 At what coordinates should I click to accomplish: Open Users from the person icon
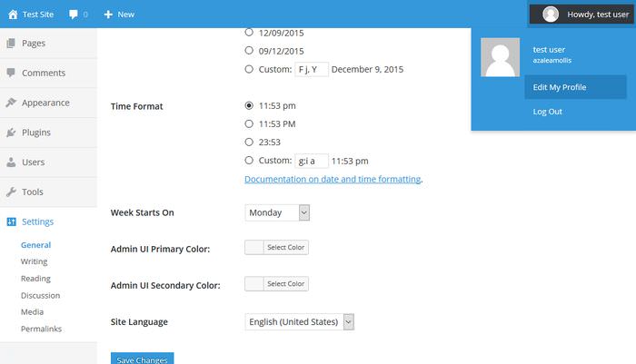tap(11, 162)
